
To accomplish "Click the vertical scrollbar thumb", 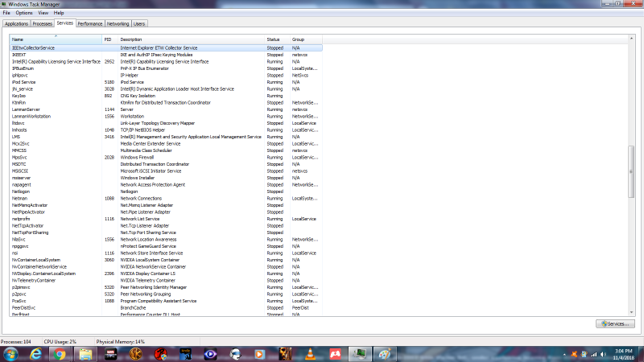I will coord(631,171).
